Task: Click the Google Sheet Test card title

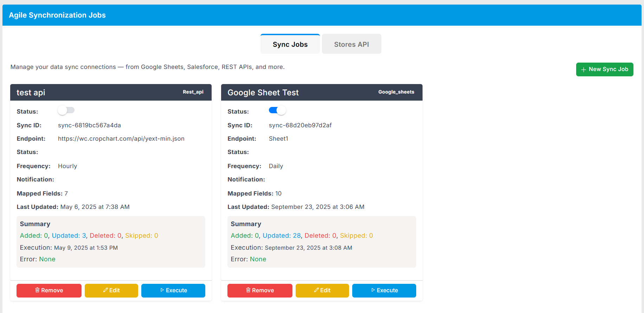Action: (x=263, y=92)
